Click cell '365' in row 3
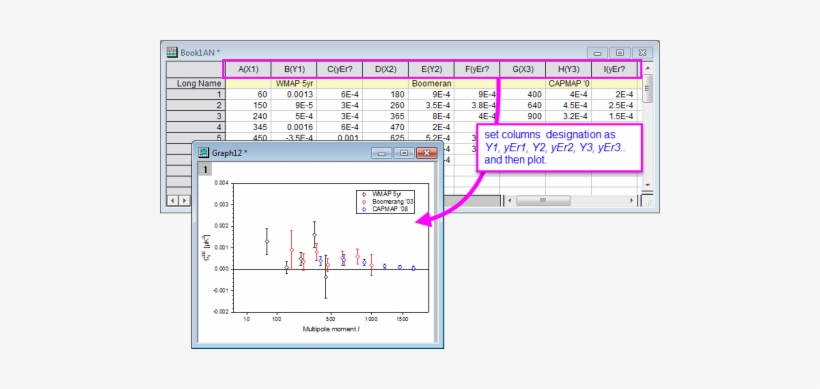 pyautogui.click(x=385, y=116)
